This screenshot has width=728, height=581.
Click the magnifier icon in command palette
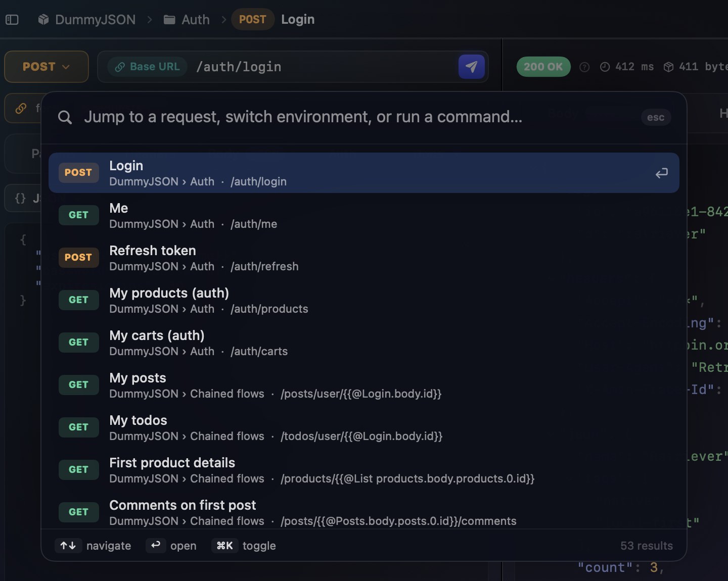pyautogui.click(x=65, y=118)
